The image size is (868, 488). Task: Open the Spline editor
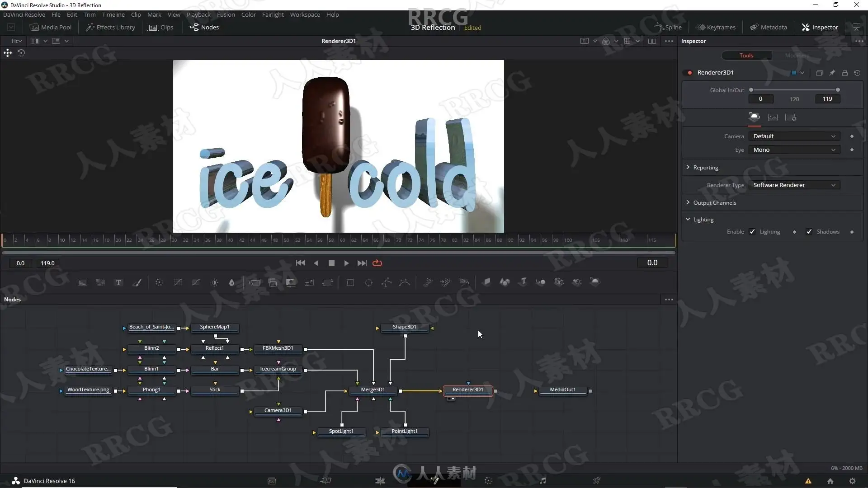coord(668,28)
